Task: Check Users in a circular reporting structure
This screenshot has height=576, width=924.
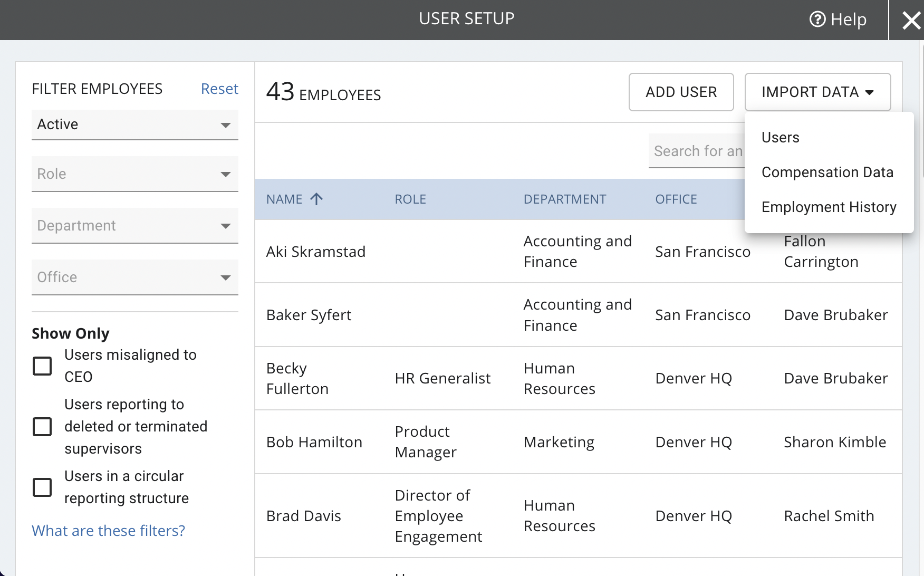Action: pyautogui.click(x=42, y=487)
